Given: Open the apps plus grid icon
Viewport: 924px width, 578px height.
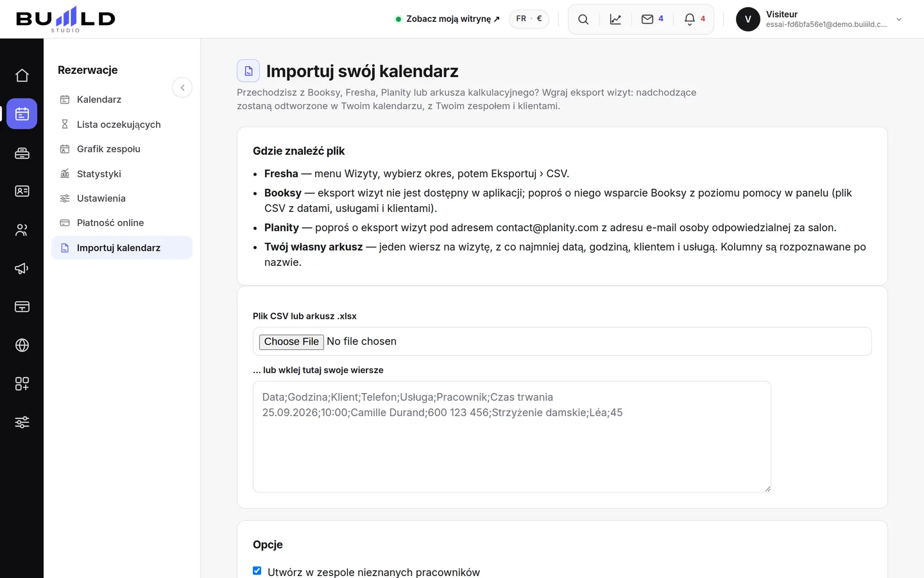Looking at the screenshot, I should tap(22, 384).
